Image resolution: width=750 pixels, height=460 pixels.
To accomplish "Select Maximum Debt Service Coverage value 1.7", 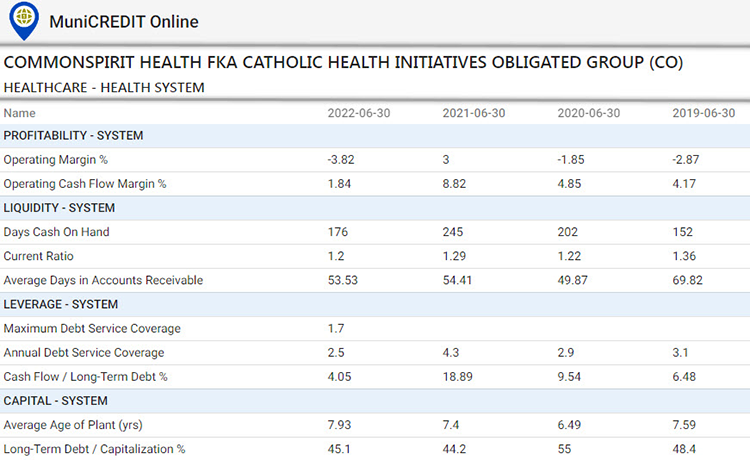I will click(x=336, y=329).
